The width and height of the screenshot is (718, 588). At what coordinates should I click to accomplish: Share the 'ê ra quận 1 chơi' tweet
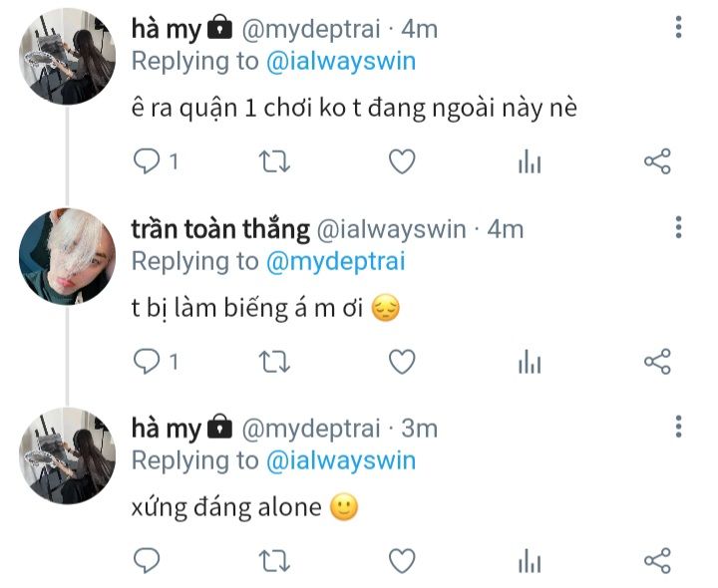tap(657, 161)
